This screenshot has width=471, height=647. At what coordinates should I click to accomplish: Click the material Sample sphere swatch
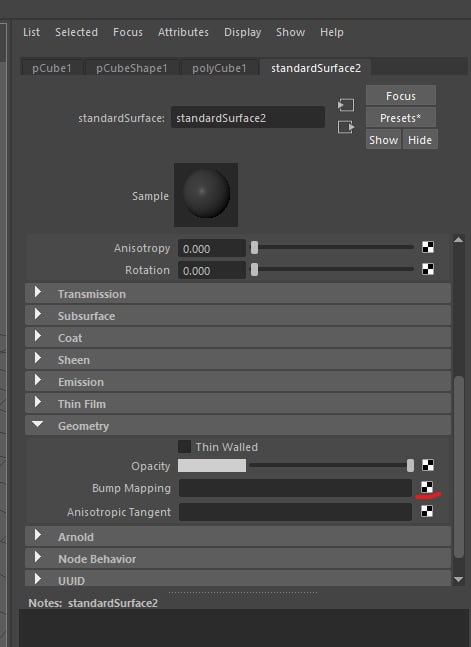(206, 195)
